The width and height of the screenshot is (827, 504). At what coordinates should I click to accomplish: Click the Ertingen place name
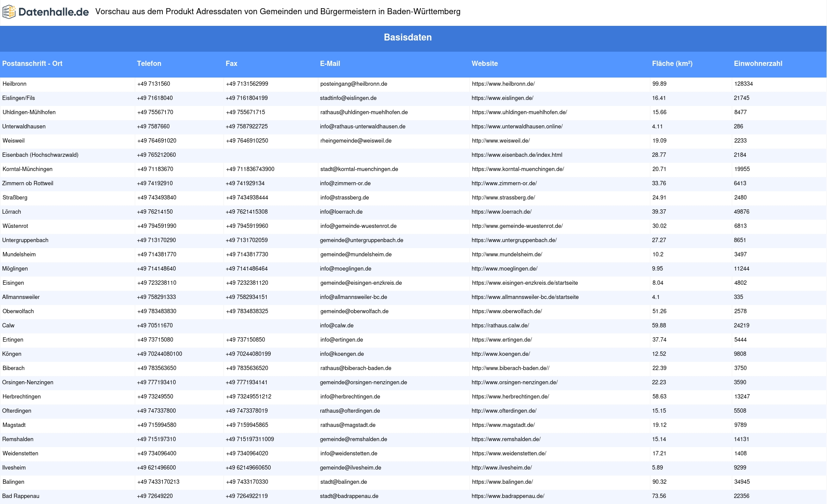[13, 340]
